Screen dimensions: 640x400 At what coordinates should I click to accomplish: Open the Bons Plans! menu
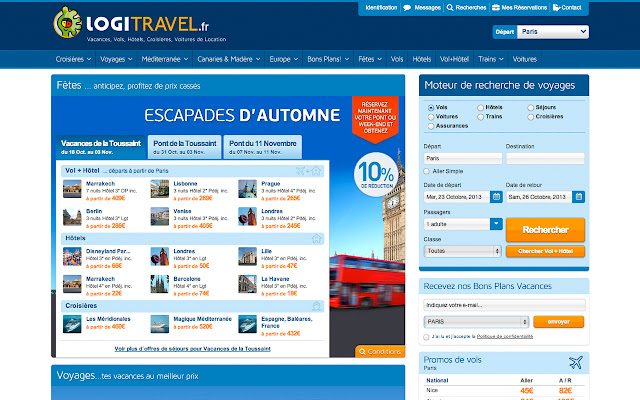pos(328,59)
